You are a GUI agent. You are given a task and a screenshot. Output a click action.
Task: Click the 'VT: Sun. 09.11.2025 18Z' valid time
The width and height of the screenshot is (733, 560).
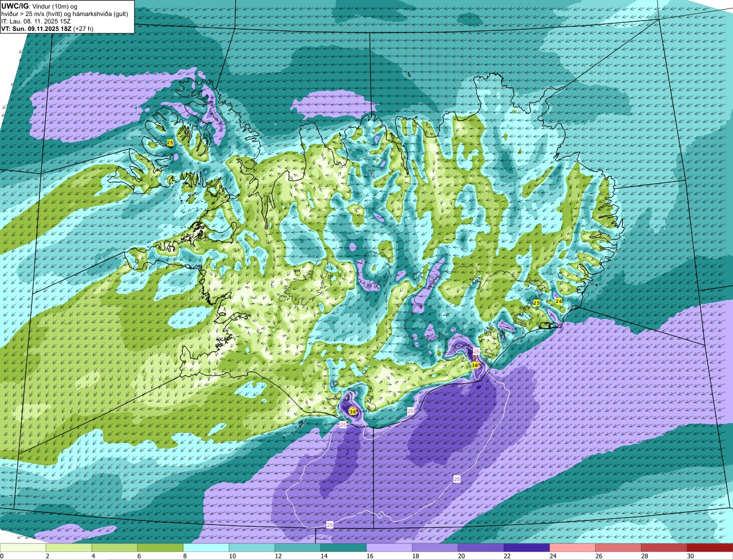click(x=36, y=29)
